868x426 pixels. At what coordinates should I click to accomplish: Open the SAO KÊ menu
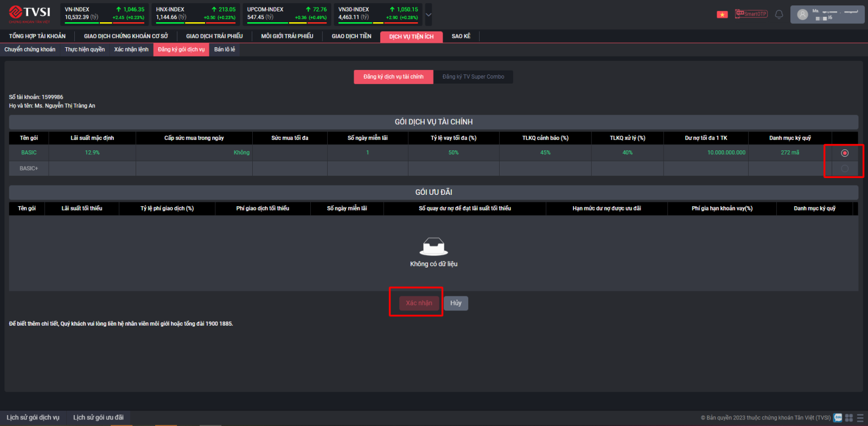coord(461,36)
